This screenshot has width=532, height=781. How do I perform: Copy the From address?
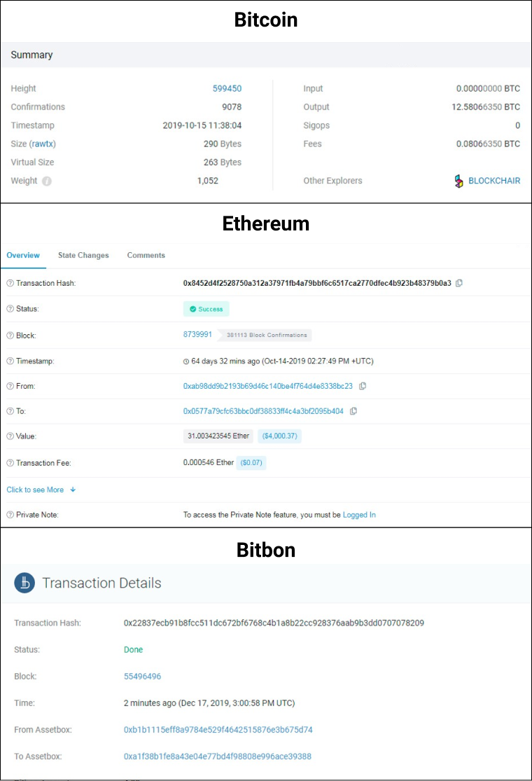click(x=363, y=386)
